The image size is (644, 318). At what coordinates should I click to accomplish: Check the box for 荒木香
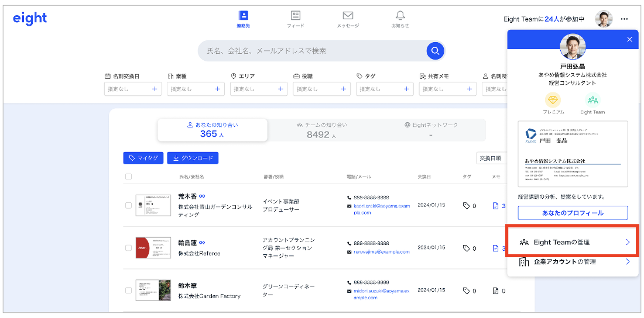click(x=129, y=206)
